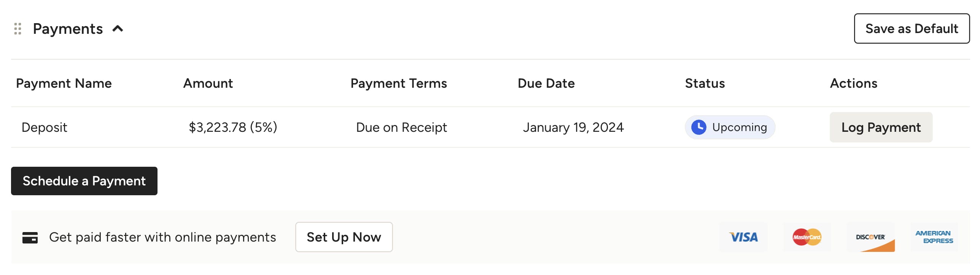Screen dimensions: 980x275
Task: Click the Payments section title
Action: pos(68,29)
